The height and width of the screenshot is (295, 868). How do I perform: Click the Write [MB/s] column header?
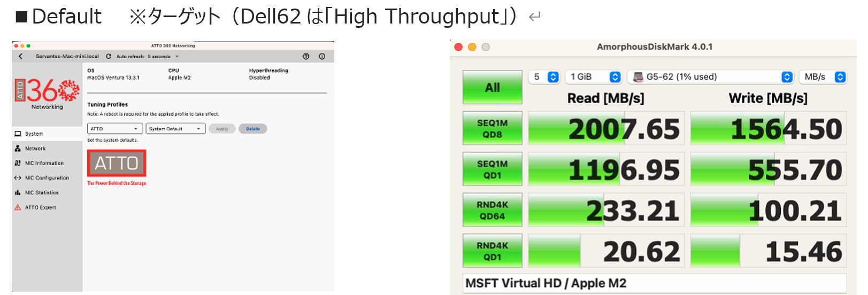769,98
